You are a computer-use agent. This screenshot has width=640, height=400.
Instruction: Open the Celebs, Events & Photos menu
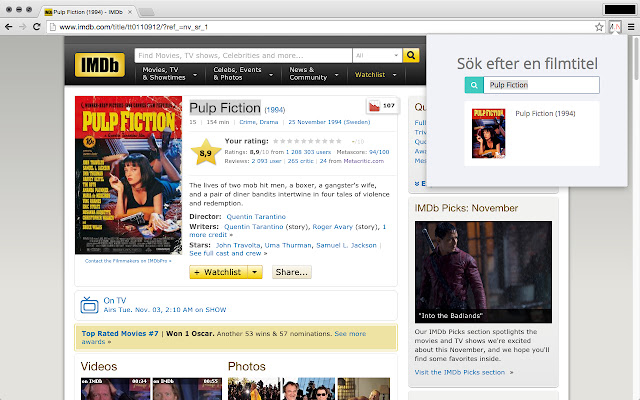[243, 74]
